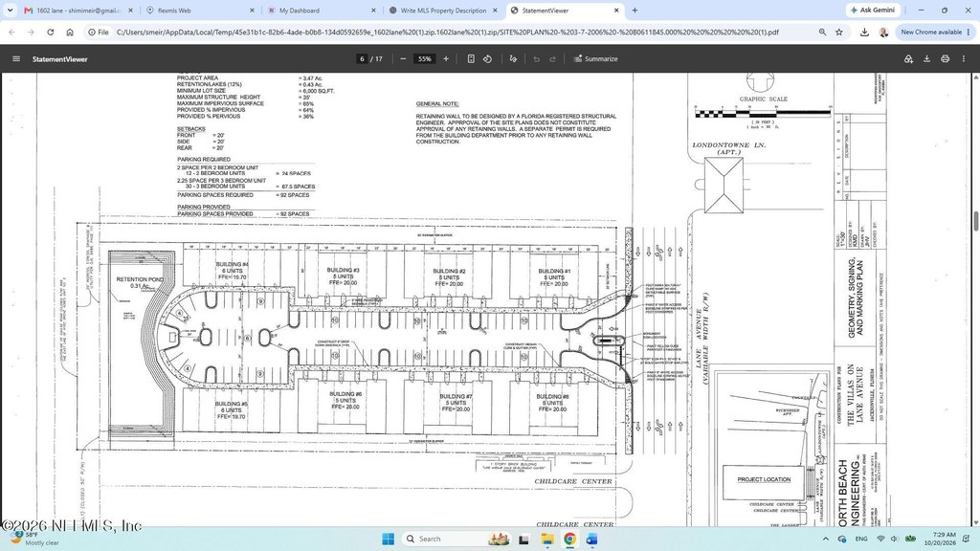980x551 pixels.
Task: Click the save to Drive icon
Action: [x=908, y=58]
